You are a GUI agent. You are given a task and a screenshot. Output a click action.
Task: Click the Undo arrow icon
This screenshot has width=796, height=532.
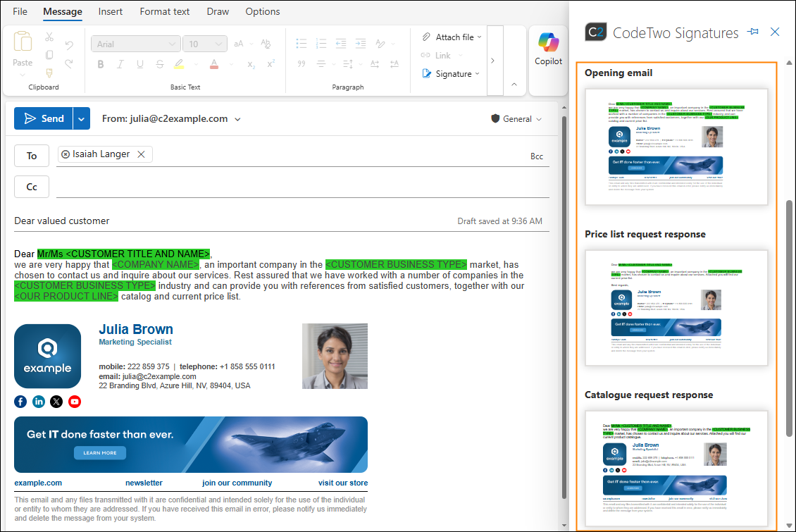click(x=69, y=45)
